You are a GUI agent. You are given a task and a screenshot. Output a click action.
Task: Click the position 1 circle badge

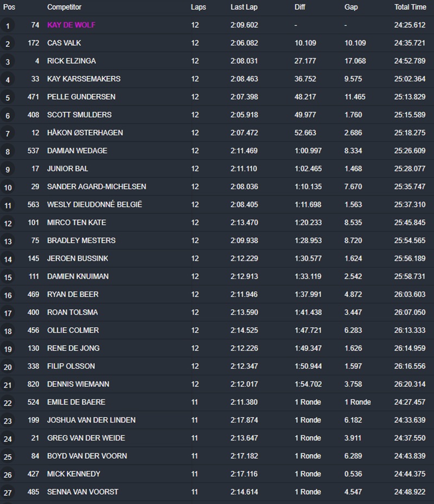(8, 25)
